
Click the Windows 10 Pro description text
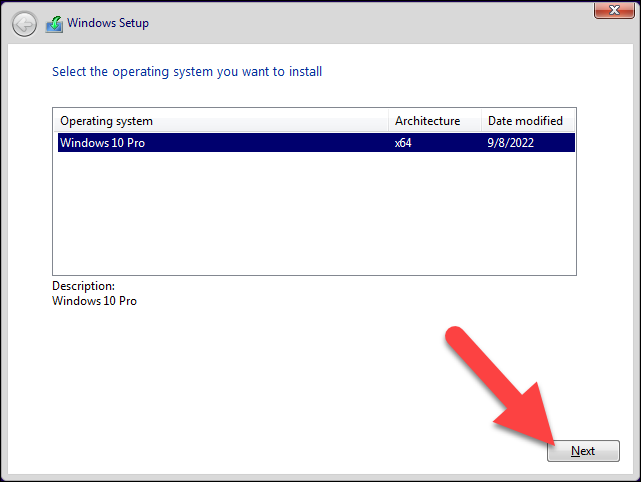click(x=94, y=301)
